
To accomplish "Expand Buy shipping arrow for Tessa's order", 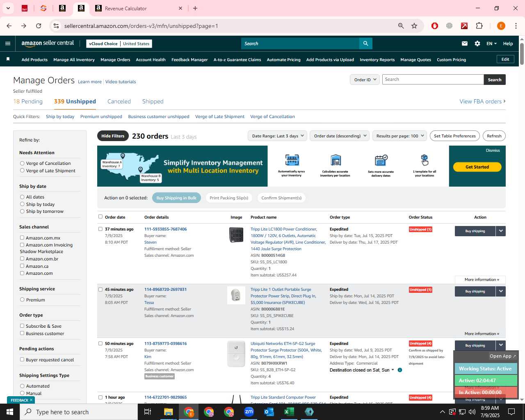I will tap(501, 291).
